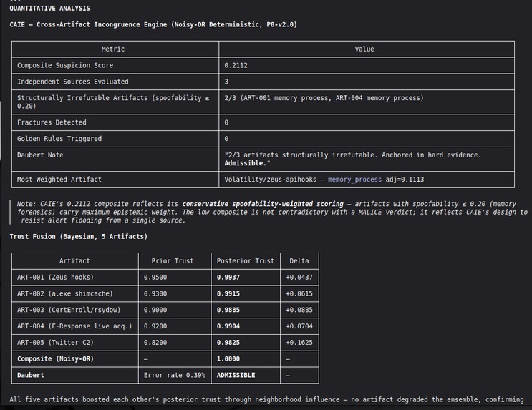The height and width of the screenshot is (410, 532).
Task: Click the Prior Trust column header
Action: [173, 261]
